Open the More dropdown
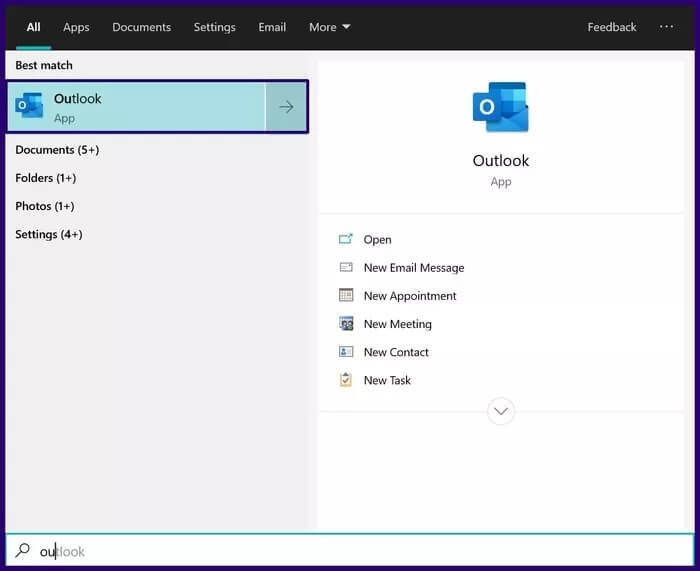 [x=329, y=27]
